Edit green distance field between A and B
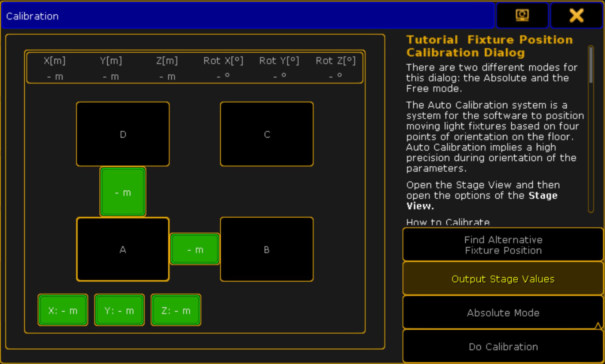This screenshot has width=605, height=364. [x=195, y=249]
